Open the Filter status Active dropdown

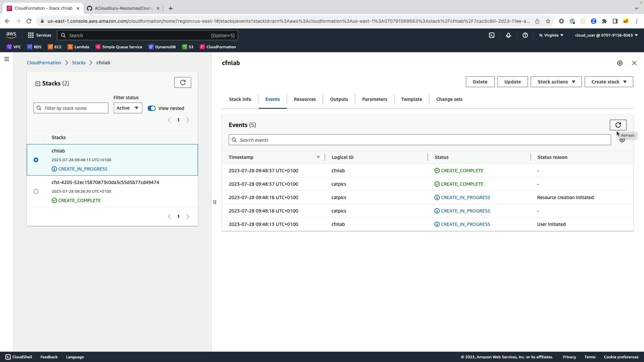tap(127, 108)
